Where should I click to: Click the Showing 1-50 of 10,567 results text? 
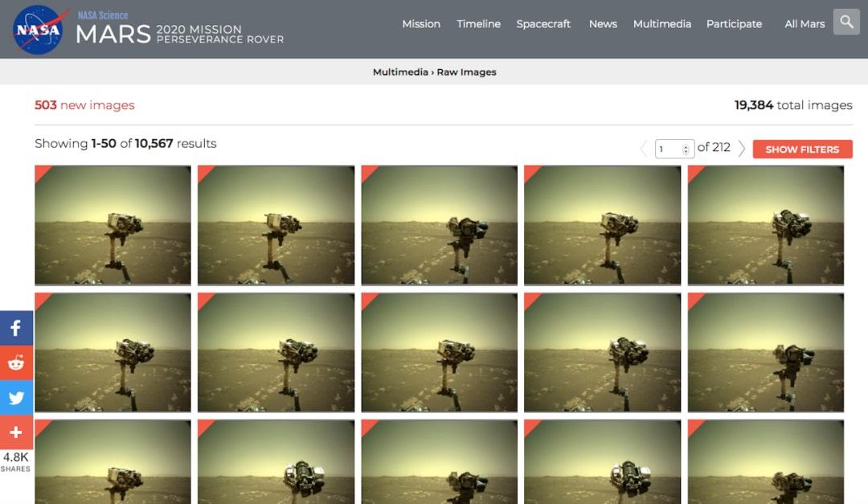125,143
